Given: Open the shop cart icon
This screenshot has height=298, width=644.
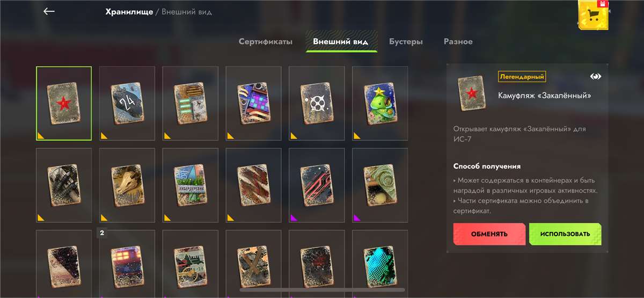Looking at the screenshot, I should click(594, 15).
